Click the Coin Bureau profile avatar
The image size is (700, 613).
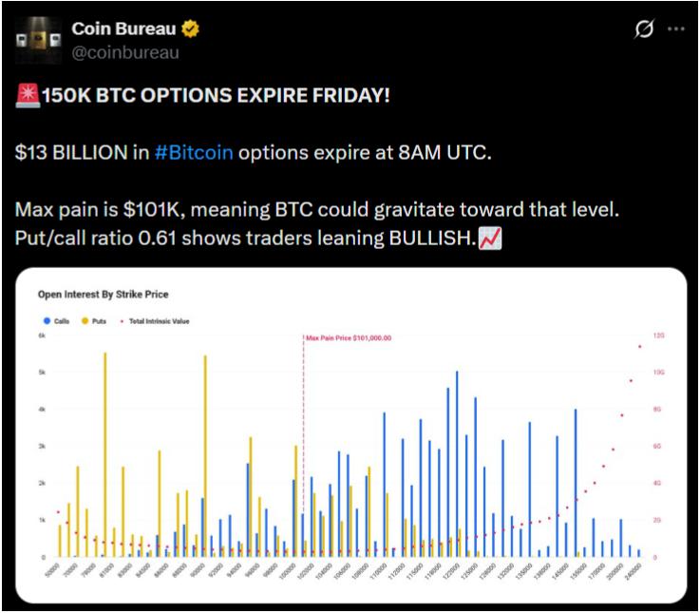(x=38, y=40)
